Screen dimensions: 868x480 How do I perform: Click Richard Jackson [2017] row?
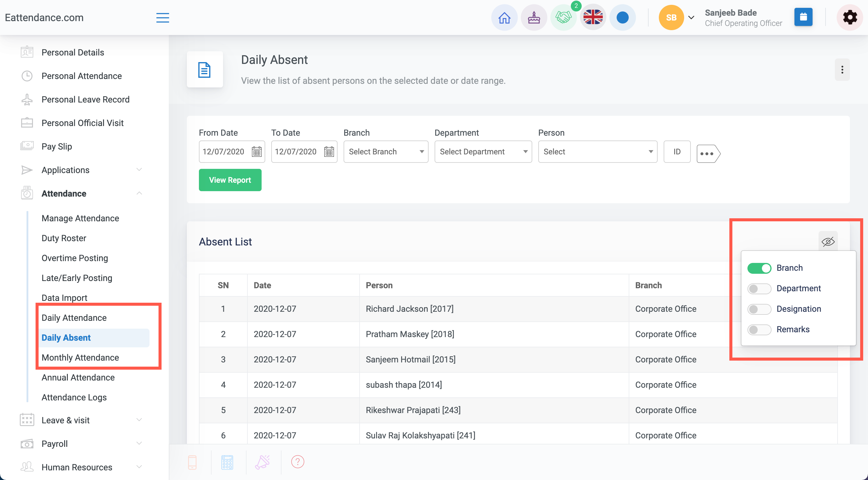click(518, 309)
